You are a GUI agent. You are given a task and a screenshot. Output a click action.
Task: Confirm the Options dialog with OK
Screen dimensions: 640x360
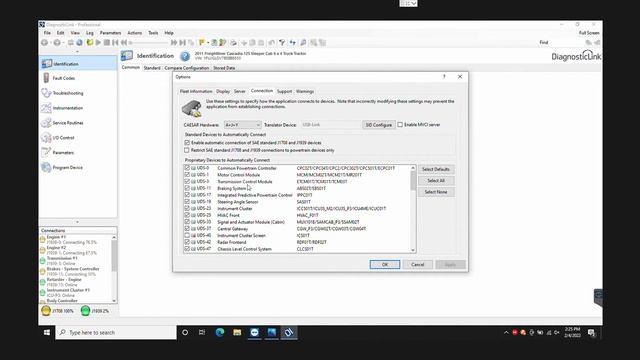pyautogui.click(x=384, y=264)
